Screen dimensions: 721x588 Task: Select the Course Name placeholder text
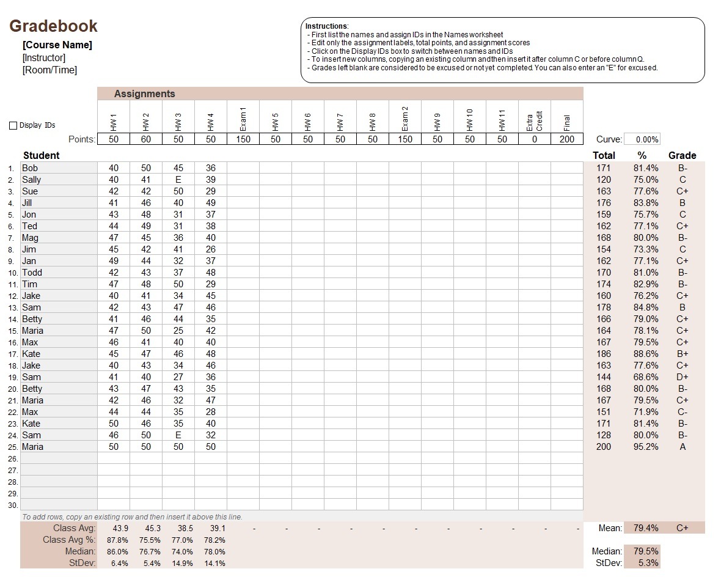(x=57, y=45)
